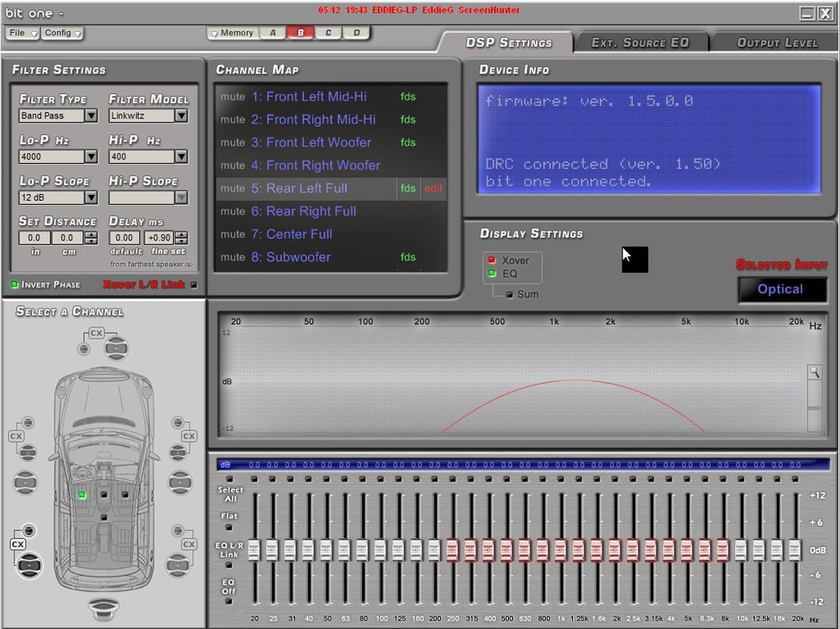Select the rear right speaker icon
The width and height of the screenshot is (840, 629).
click(178, 563)
